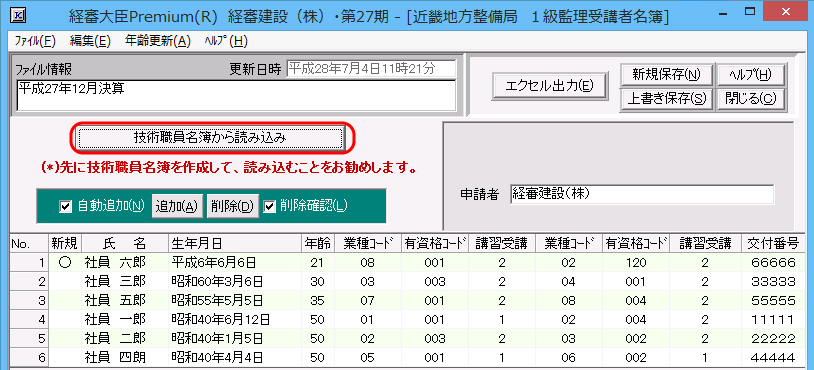The image size is (814, 370).
Task: Minimize the 経審大臣Premium window
Action: click(x=724, y=13)
